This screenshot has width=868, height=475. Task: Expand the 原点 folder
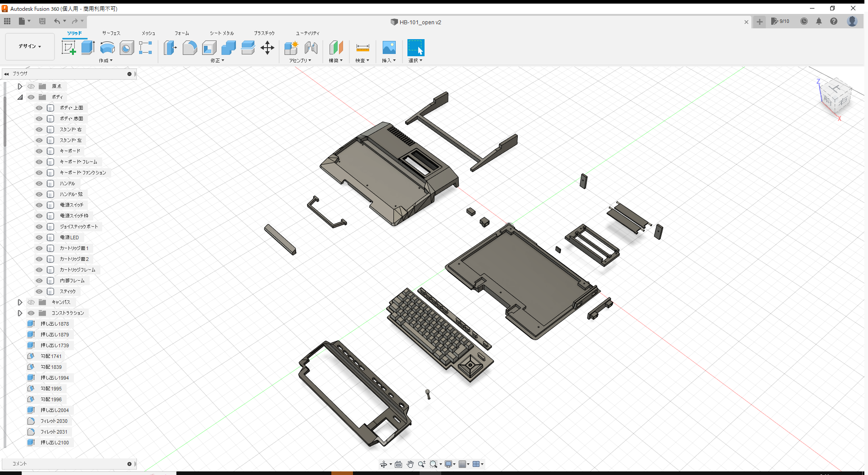click(x=20, y=86)
